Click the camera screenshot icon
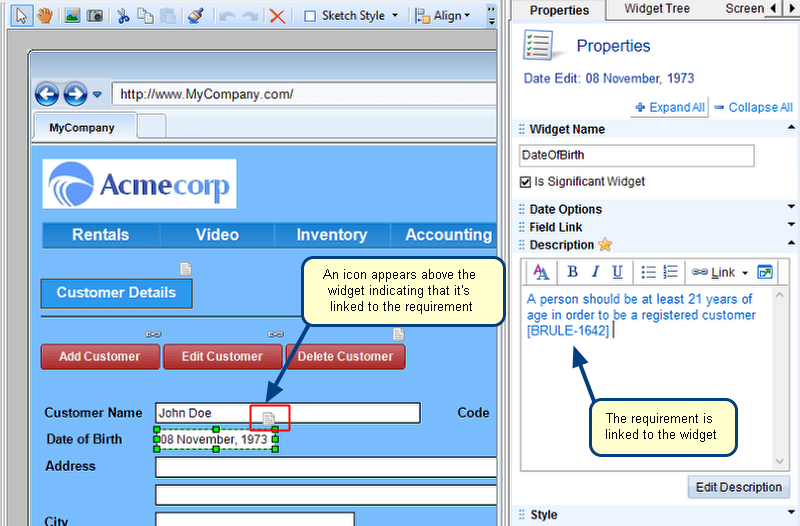This screenshot has width=800, height=526. click(x=94, y=15)
